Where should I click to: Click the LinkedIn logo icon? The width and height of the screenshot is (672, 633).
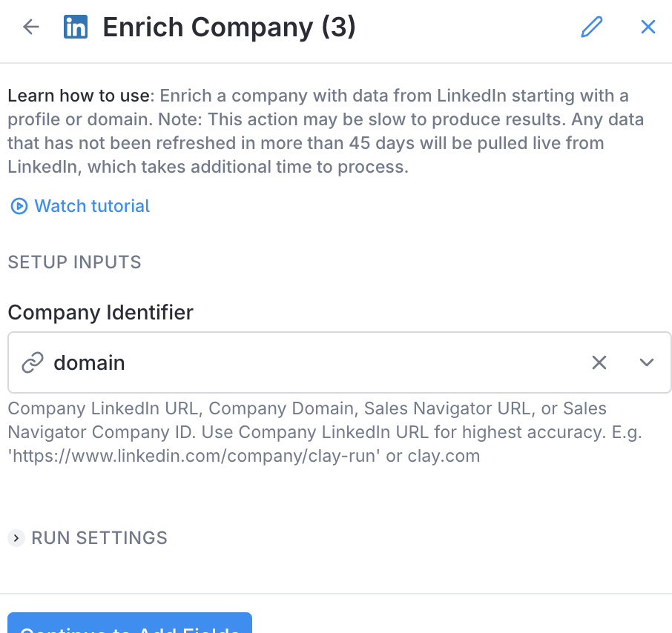tap(76, 27)
